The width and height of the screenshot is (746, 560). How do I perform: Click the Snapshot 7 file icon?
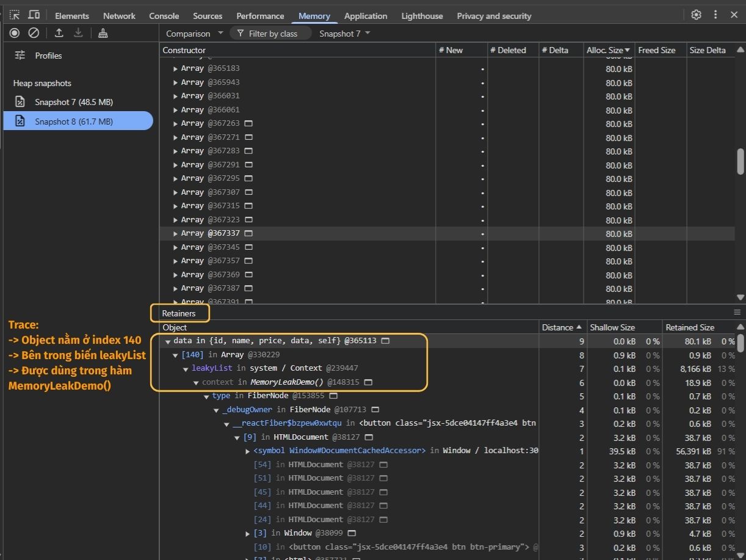click(x=20, y=102)
